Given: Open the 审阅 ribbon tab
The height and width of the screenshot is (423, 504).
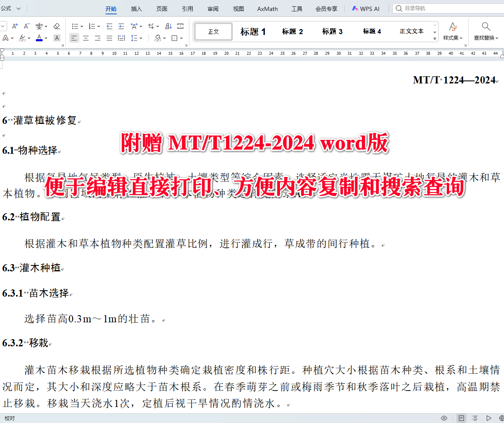Looking at the screenshot, I should [x=213, y=8].
